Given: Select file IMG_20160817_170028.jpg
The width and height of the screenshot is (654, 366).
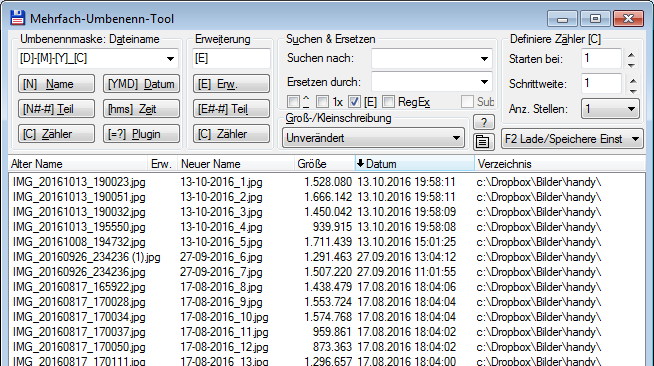Looking at the screenshot, I should click(79, 302).
